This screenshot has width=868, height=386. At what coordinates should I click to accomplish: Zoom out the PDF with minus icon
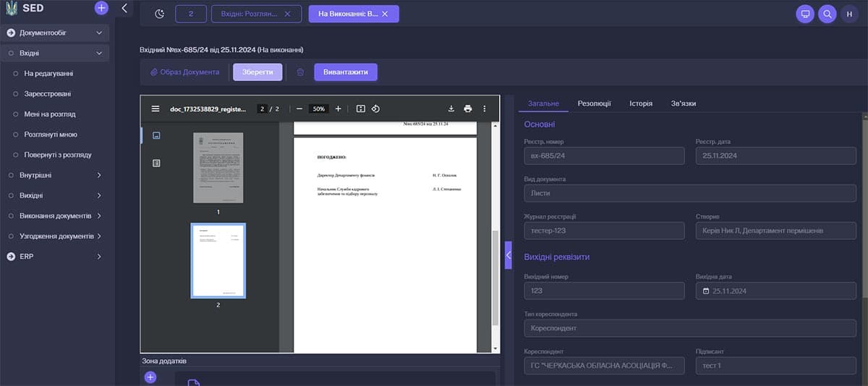coord(299,109)
